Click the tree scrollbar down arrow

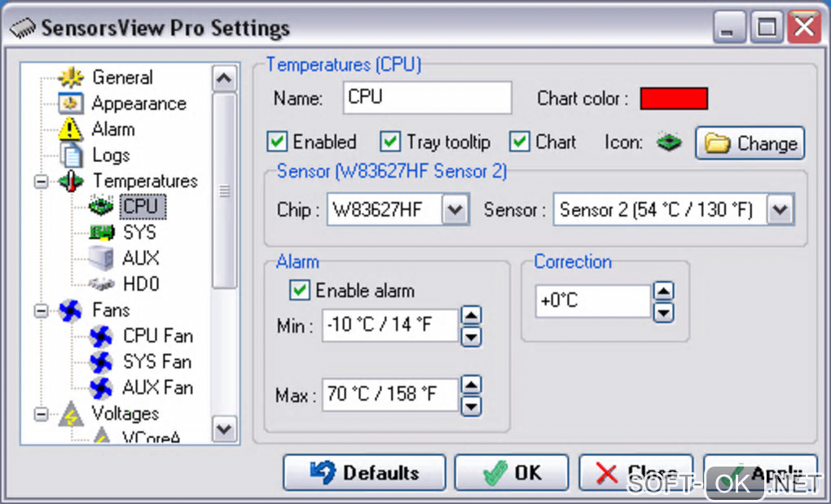pyautogui.click(x=224, y=429)
